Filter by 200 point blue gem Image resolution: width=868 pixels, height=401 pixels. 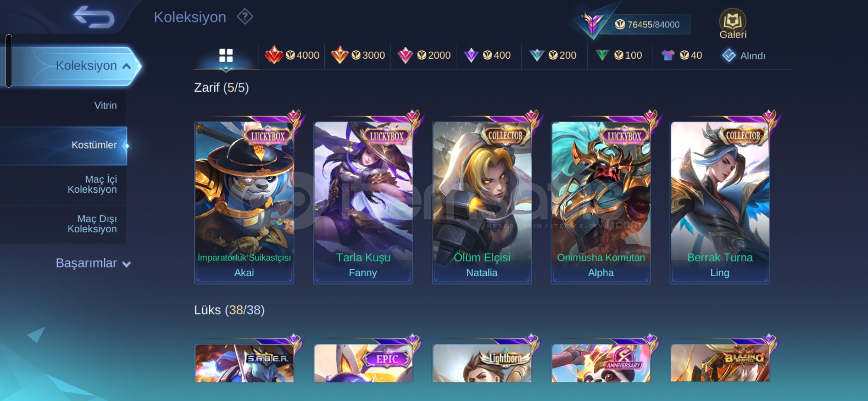(553, 56)
